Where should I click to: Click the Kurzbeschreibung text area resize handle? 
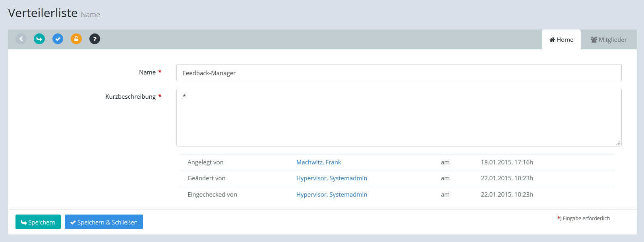point(618,143)
